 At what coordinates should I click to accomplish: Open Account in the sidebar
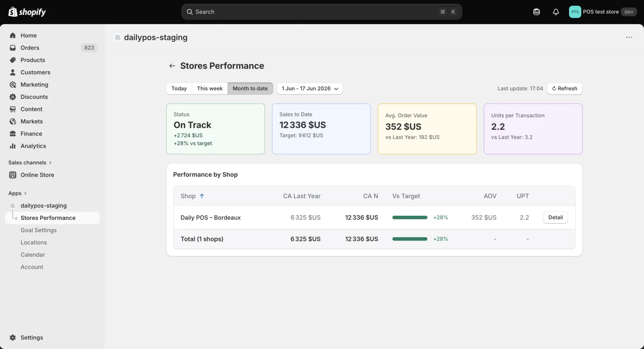click(32, 267)
